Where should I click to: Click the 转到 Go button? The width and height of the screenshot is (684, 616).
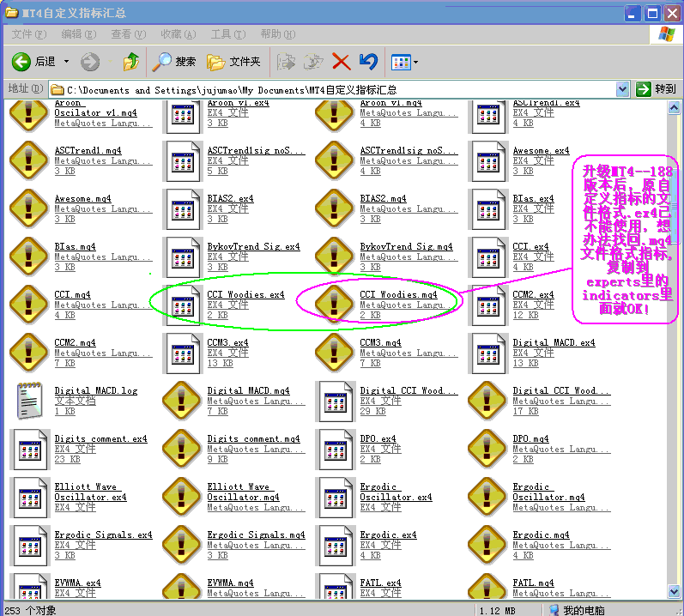[x=656, y=89]
